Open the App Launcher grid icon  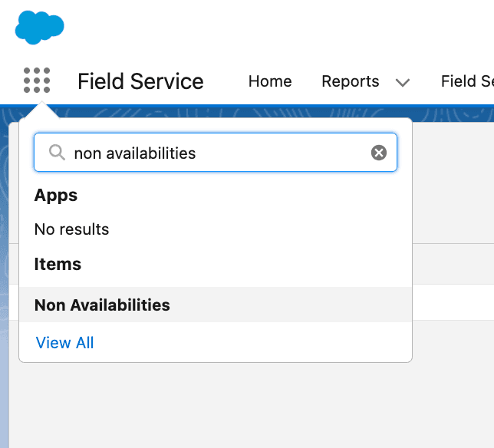pos(37,81)
